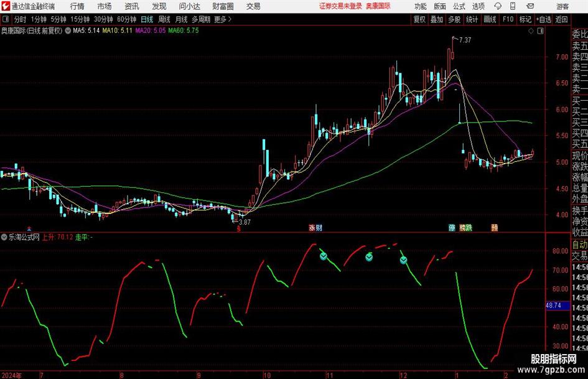Image resolution: width=588 pixels, height=379 pixels.
Task: Switch to 15分钟 period
Action: 80,19
